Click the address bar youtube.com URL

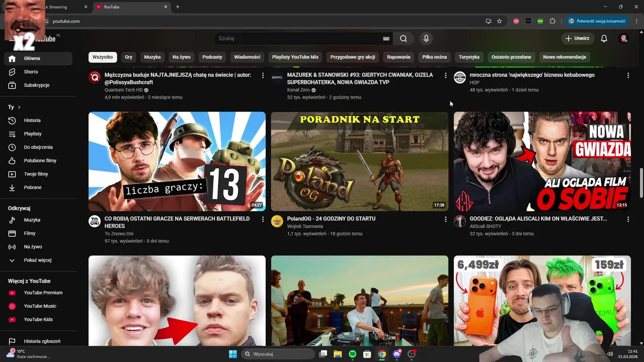tap(66, 21)
